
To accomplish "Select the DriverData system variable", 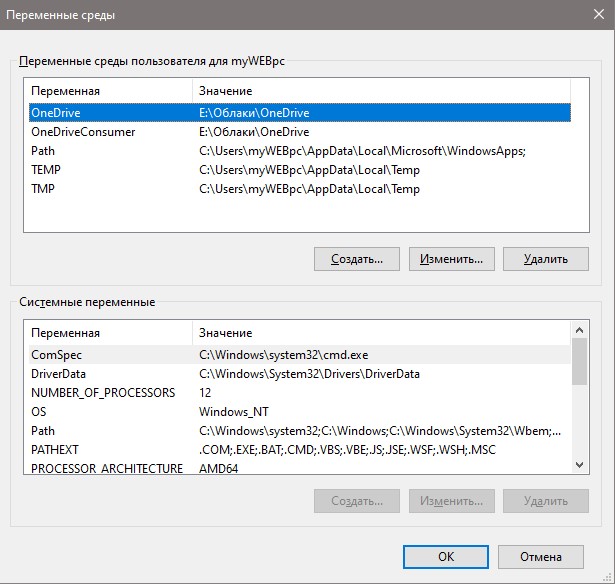I will 300,374.
